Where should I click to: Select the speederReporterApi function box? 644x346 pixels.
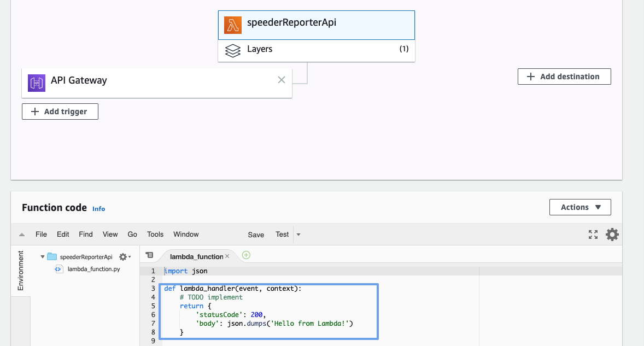316,25
